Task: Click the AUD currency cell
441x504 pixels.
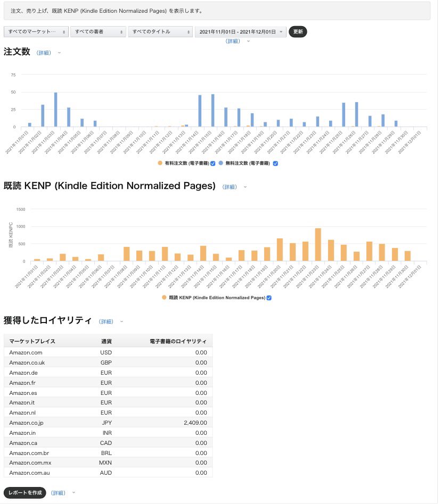Action: (x=106, y=473)
